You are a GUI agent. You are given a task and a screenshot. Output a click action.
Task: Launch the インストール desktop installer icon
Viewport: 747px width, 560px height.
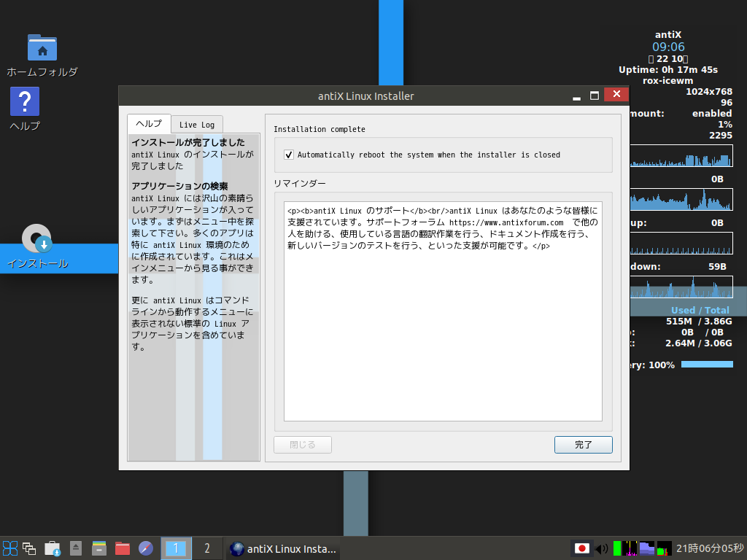(x=37, y=238)
